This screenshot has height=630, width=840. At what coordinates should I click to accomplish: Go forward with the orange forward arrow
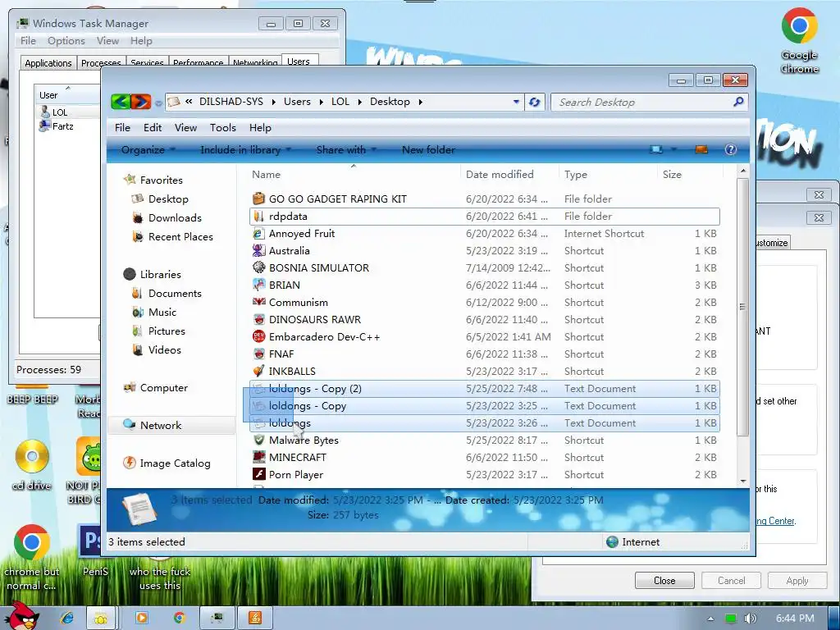(x=141, y=101)
